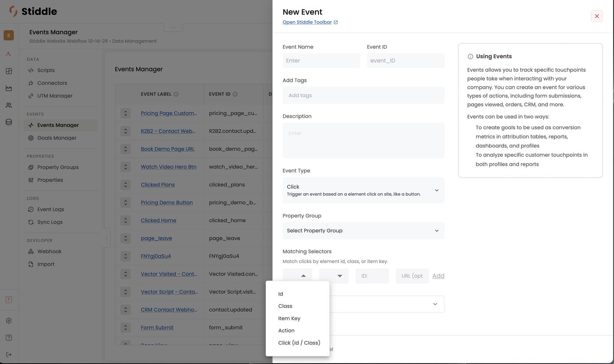Viewport: 614px width, 364px height.
Task: Click the Add selector link
Action: (438, 276)
